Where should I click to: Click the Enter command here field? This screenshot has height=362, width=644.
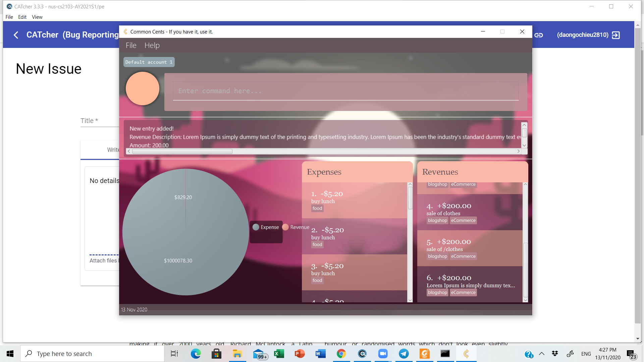(x=345, y=91)
